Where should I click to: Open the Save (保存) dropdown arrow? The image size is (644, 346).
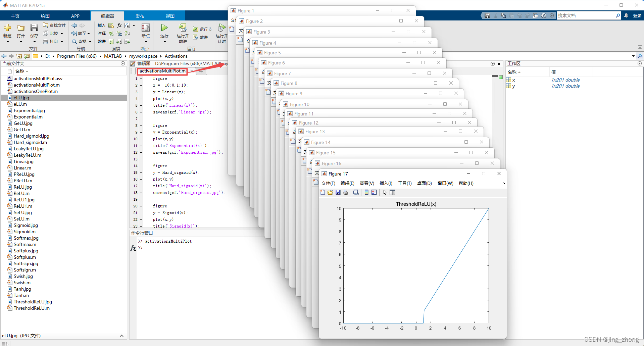[x=34, y=42]
